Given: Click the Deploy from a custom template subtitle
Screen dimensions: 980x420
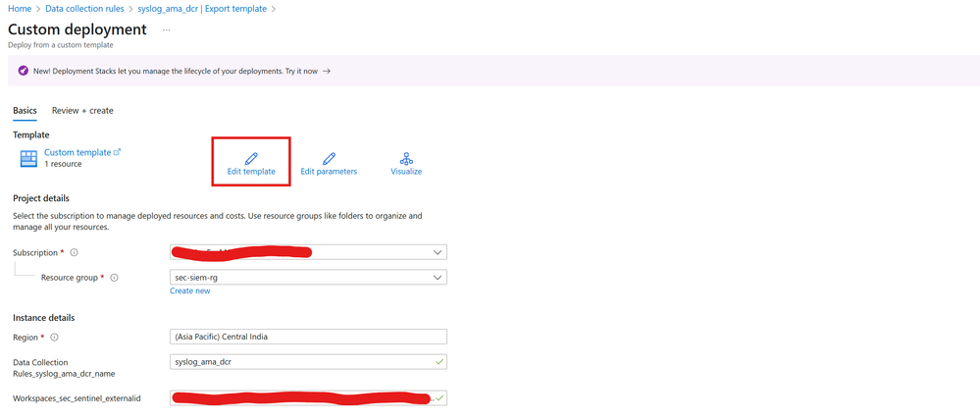Looking at the screenshot, I should 61,45.
